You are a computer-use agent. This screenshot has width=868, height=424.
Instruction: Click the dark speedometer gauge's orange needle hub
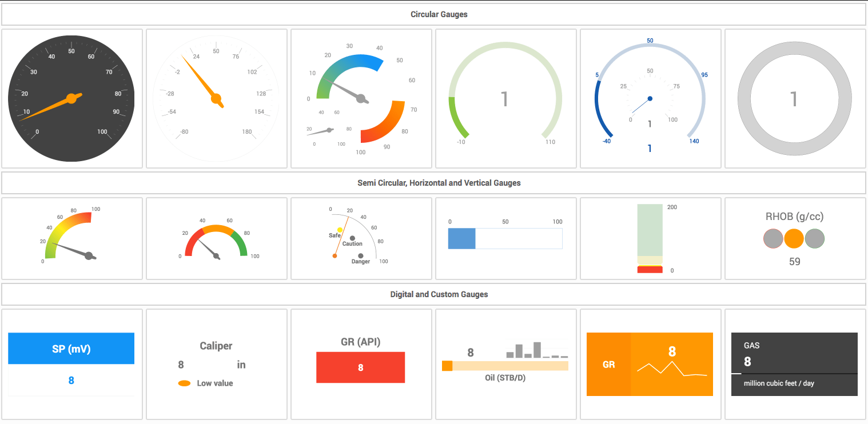[71, 98]
